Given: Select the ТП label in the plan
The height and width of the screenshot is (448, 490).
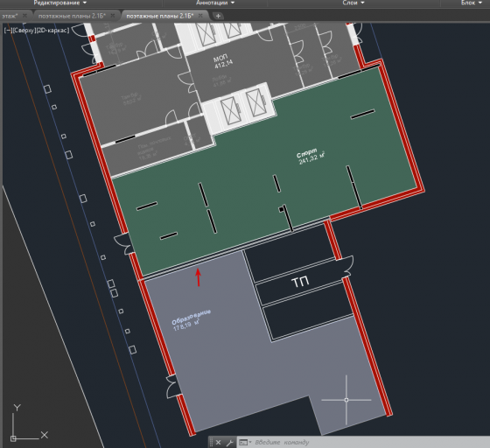Looking at the screenshot, I should [300, 282].
